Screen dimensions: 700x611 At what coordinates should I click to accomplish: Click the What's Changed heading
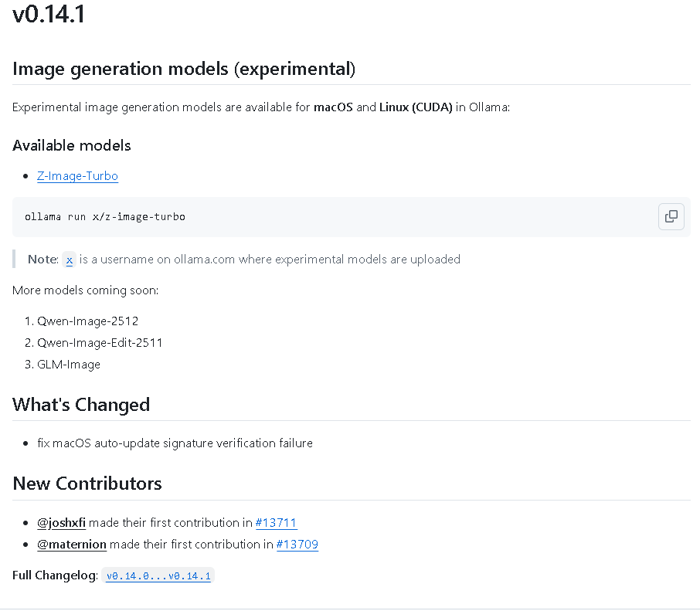pos(81,405)
